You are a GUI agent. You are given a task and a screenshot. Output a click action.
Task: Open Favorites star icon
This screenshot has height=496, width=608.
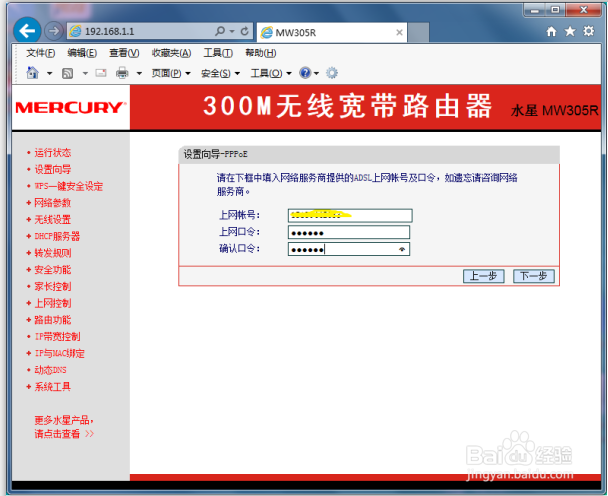[x=570, y=31]
